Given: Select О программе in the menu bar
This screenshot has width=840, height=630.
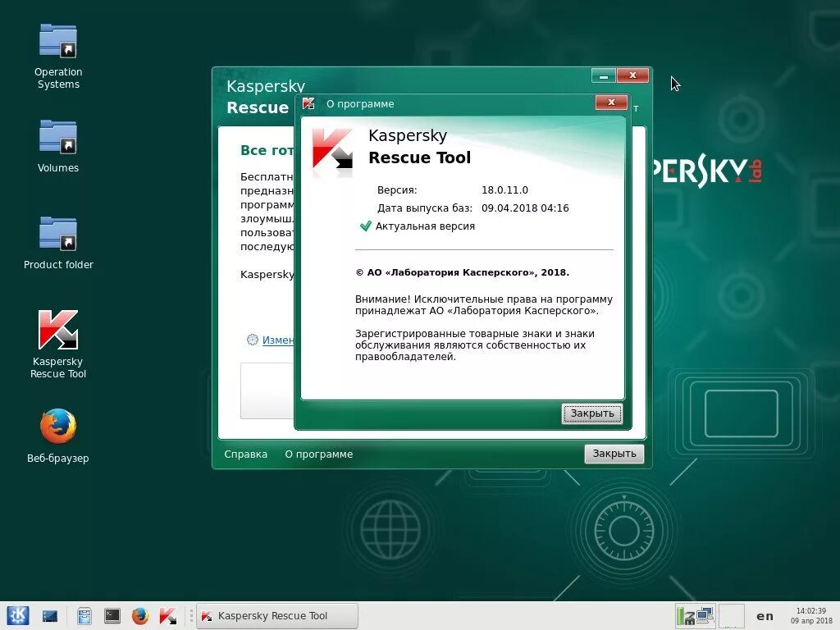Looking at the screenshot, I should click(x=318, y=454).
